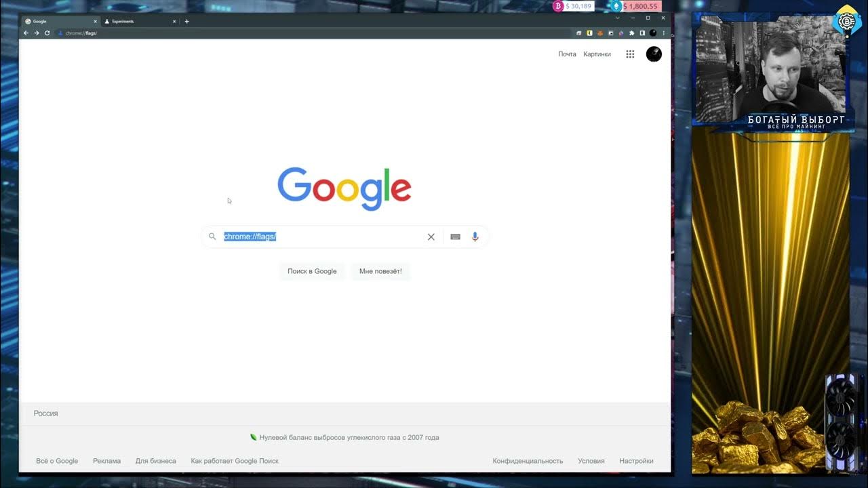Image resolution: width=868 pixels, height=488 pixels.
Task: Maximize the Chrome window
Action: pyautogui.click(x=648, y=18)
